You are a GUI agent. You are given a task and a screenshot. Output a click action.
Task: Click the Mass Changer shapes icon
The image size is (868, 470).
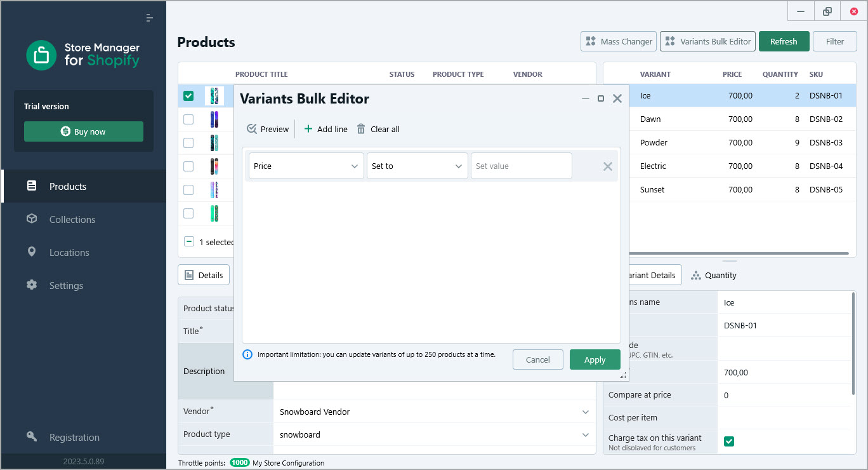pos(591,41)
